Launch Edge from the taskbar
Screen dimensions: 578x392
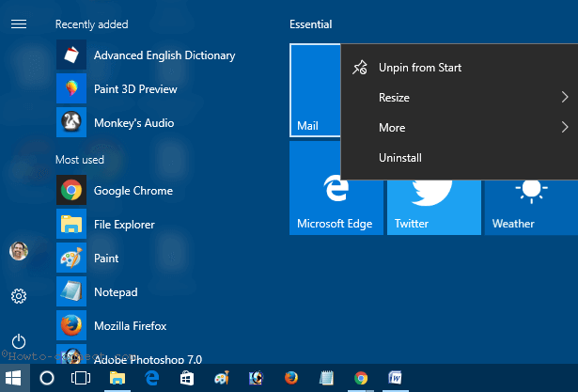(x=152, y=378)
